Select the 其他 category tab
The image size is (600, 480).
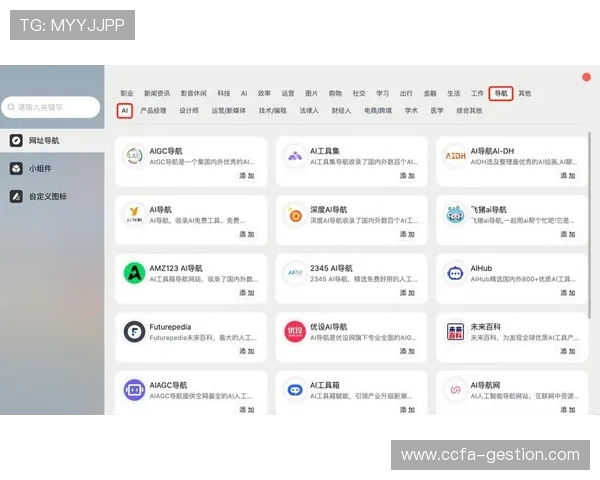coord(525,93)
